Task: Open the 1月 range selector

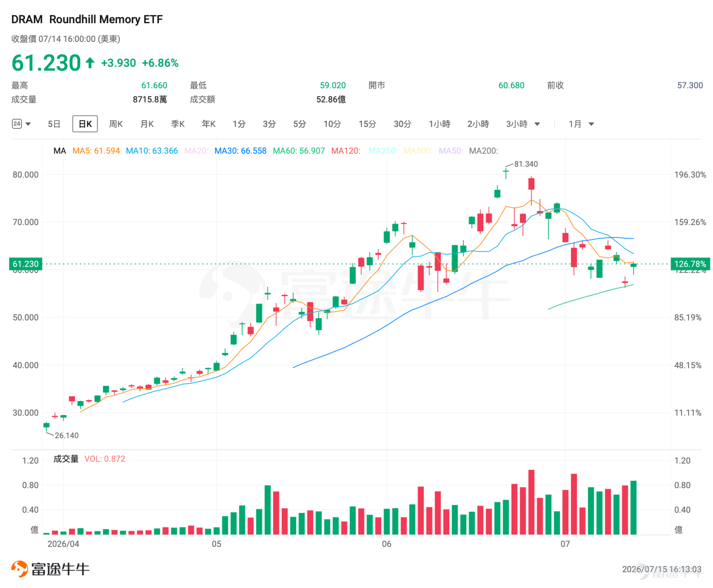Action: (x=575, y=124)
